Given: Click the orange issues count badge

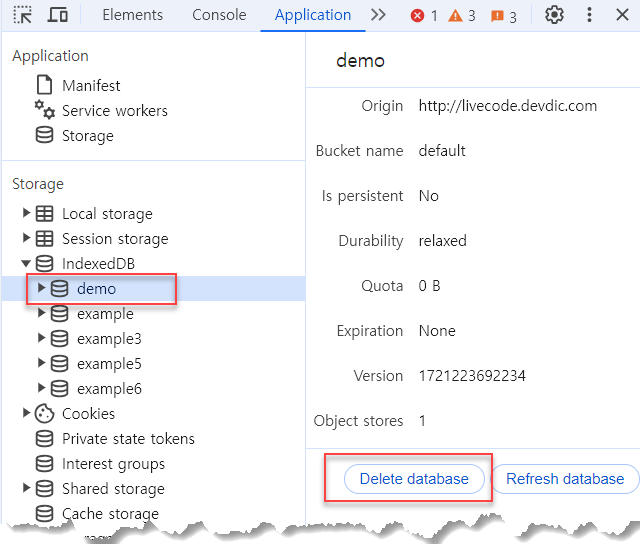Looking at the screenshot, I should click(x=503, y=16).
